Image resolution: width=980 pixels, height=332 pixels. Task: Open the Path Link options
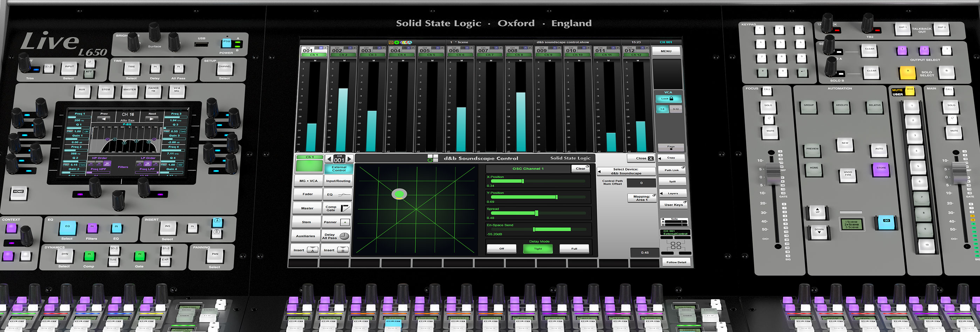672,170
